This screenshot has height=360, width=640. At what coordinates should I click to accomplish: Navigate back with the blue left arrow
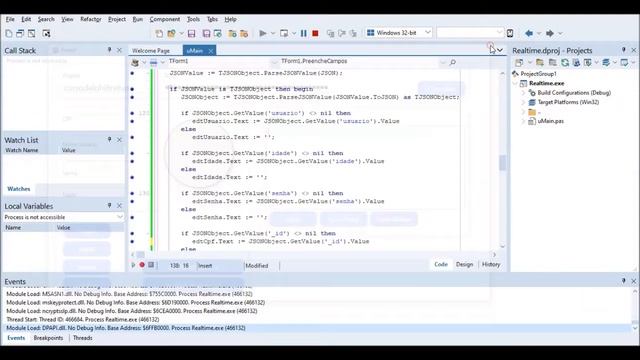pos(529,33)
